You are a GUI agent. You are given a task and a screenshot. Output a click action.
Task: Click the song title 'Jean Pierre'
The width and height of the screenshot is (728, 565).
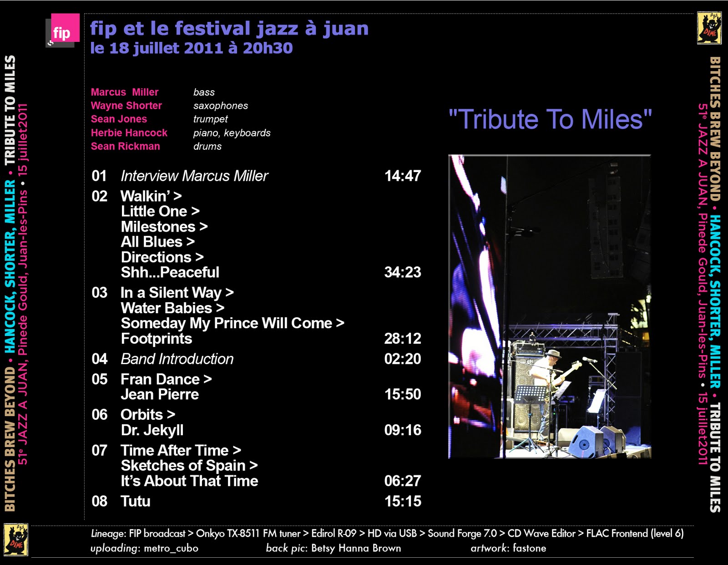coord(160,395)
